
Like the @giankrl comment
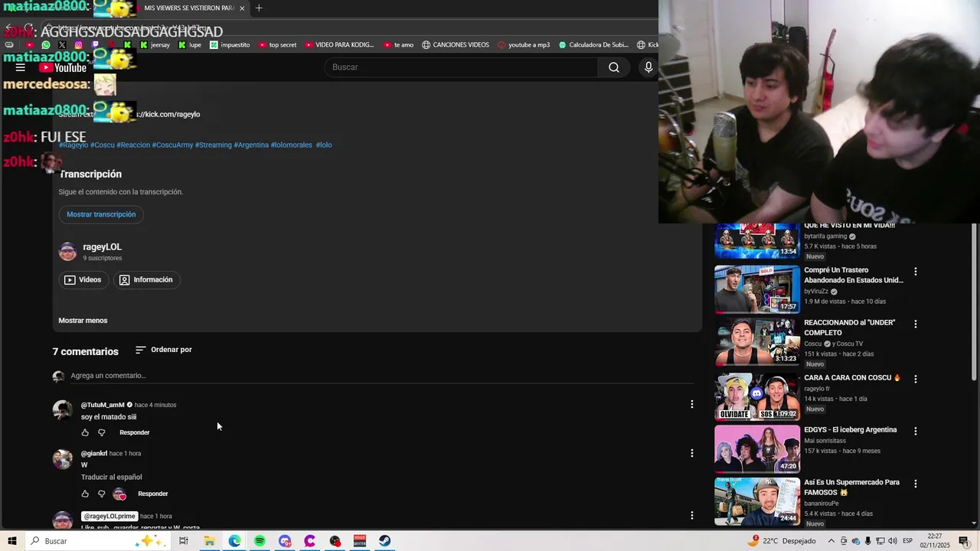click(x=85, y=494)
